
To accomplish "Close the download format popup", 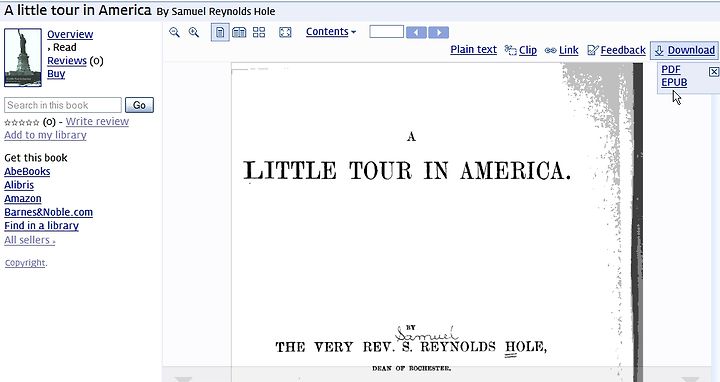I will point(714,71).
